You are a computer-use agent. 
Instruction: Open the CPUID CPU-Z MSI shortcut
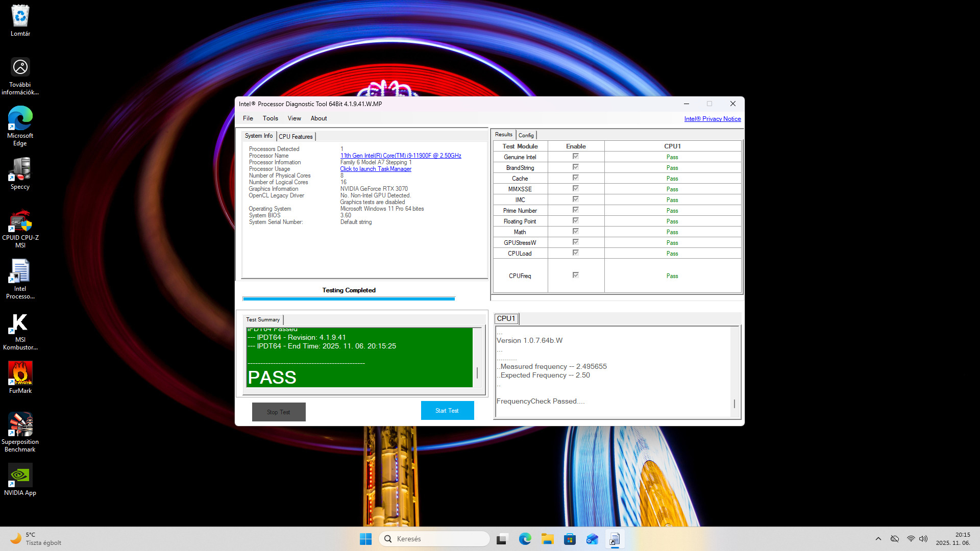[20, 228]
